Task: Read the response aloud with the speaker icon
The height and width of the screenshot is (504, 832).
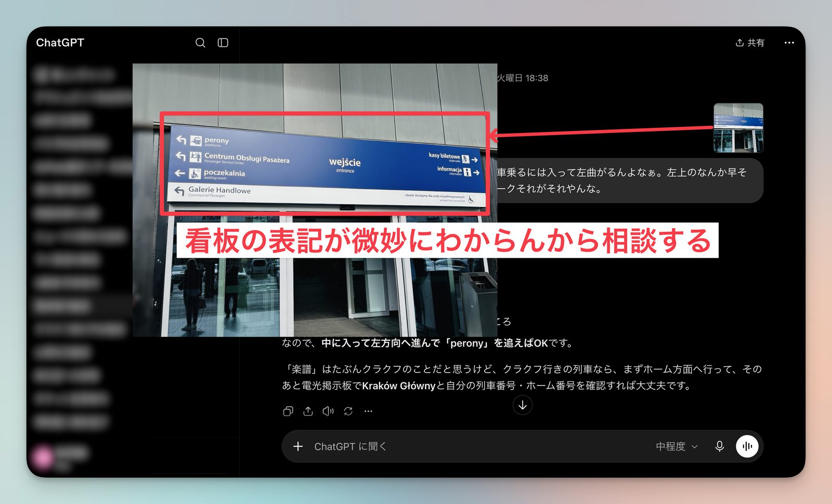Action: 328,411
